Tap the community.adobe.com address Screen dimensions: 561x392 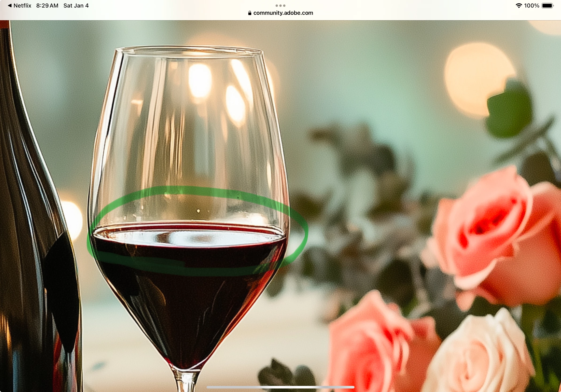pos(283,13)
